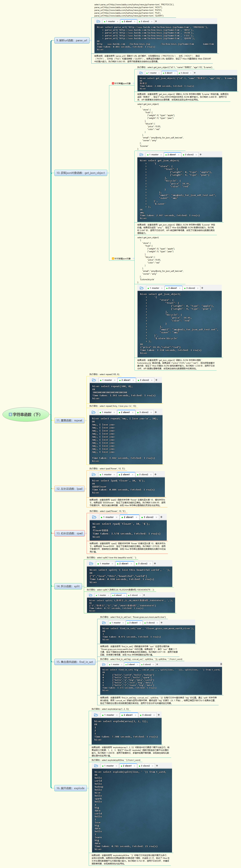Select node 11. 重复函数: repeat

pos(69,420)
